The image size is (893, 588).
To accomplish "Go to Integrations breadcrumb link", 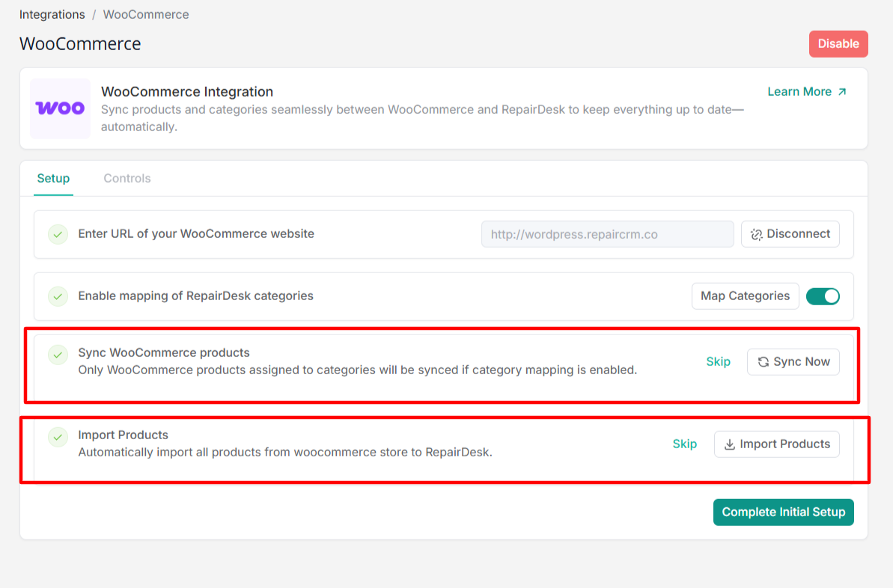I will point(52,14).
